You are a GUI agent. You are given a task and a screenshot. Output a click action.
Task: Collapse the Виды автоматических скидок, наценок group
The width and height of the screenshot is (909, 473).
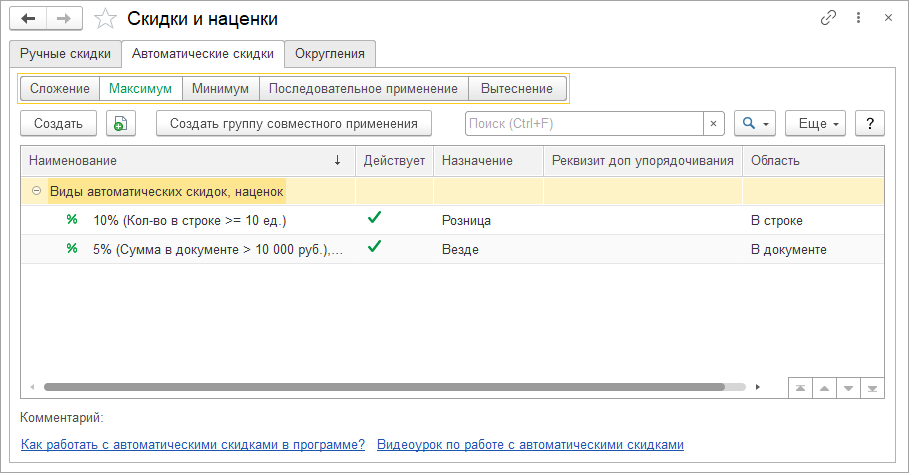pyautogui.click(x=36, y=191)
